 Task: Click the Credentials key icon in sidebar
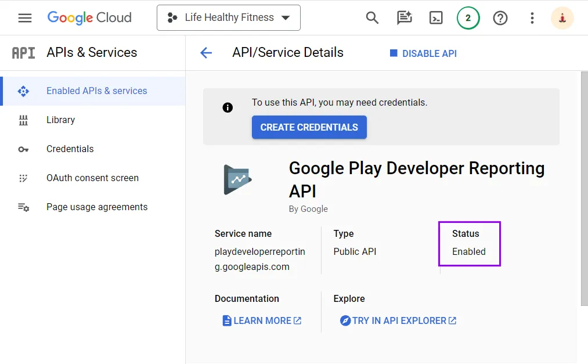(x=23, y=149)
